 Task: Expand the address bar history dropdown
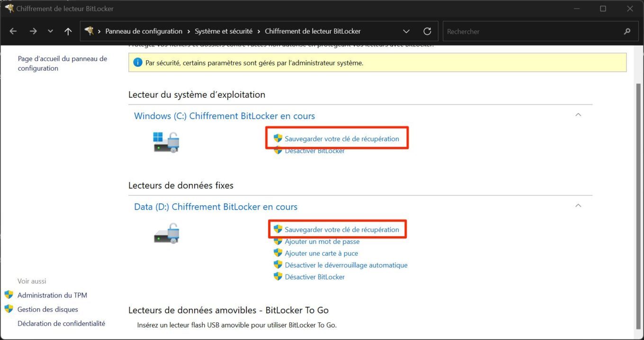click(406, 31)
